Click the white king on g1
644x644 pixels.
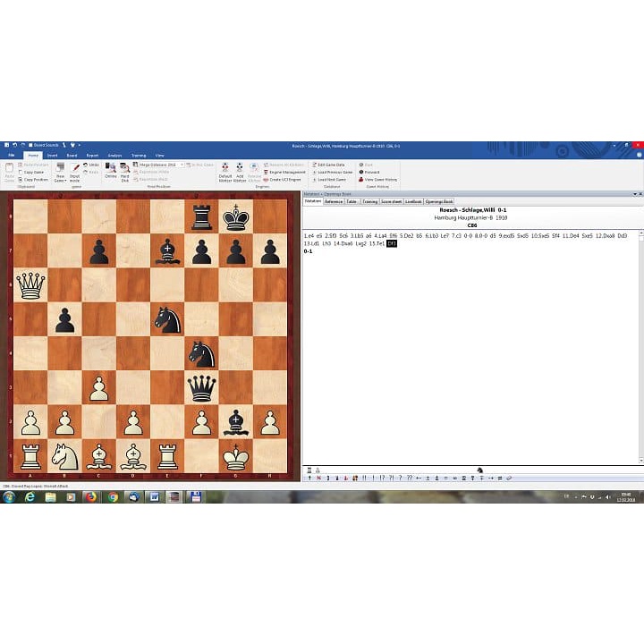[236, 456]
